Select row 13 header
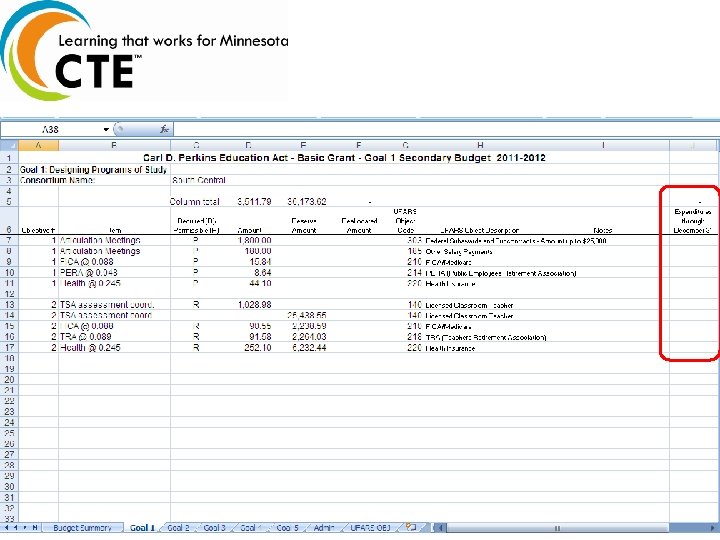This screenshot has width=720, height=540. click(x=9, y=305)
